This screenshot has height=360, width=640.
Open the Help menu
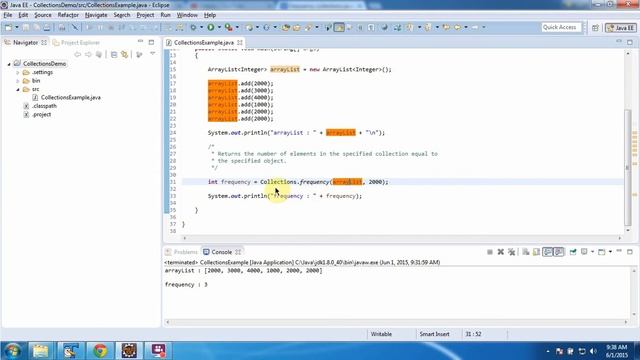click(210, 15)
